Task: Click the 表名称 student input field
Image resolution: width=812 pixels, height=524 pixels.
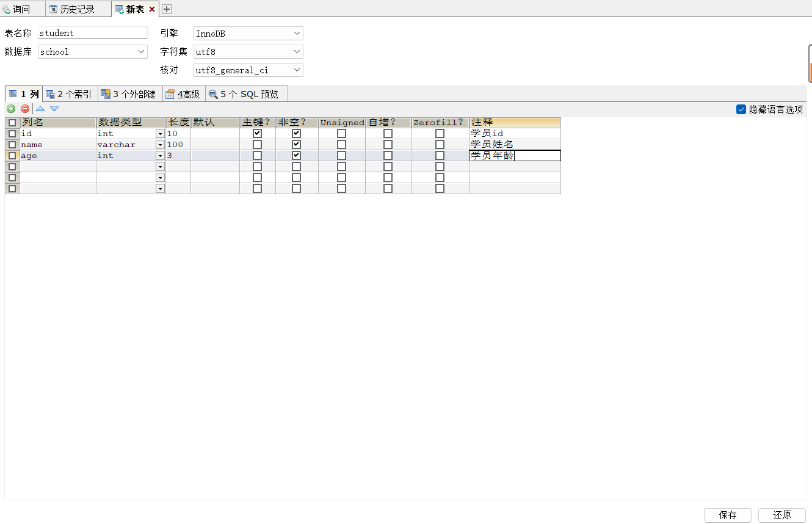Action: click(x=93, y=33)
